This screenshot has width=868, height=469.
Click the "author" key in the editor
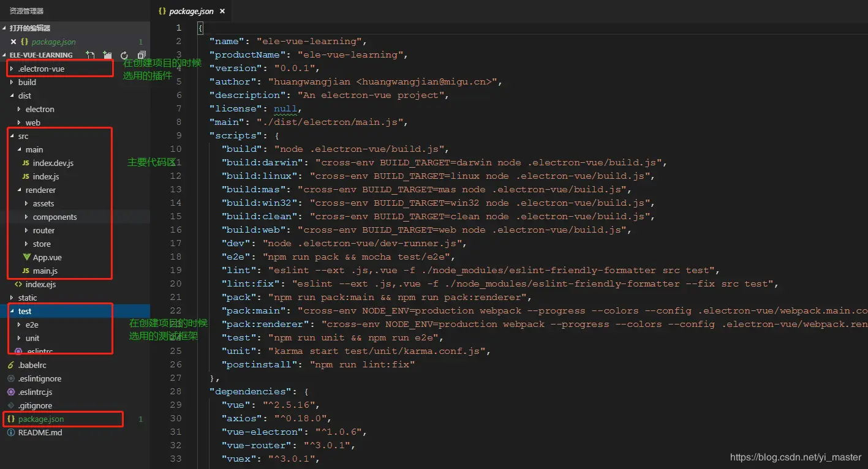pos(233,82)
